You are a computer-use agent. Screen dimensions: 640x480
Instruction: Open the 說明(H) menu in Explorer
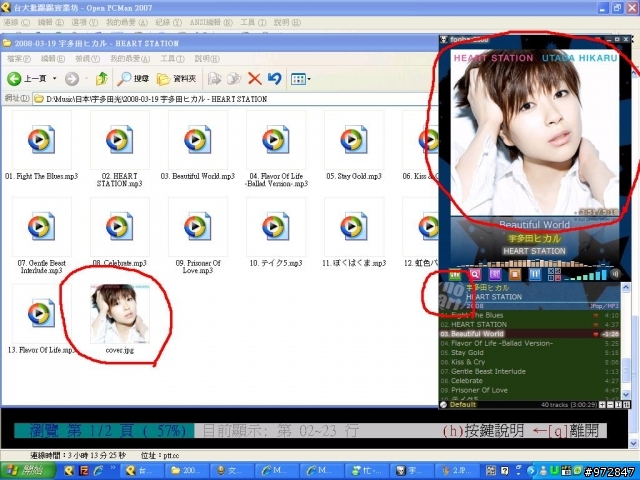pos(207,59)
